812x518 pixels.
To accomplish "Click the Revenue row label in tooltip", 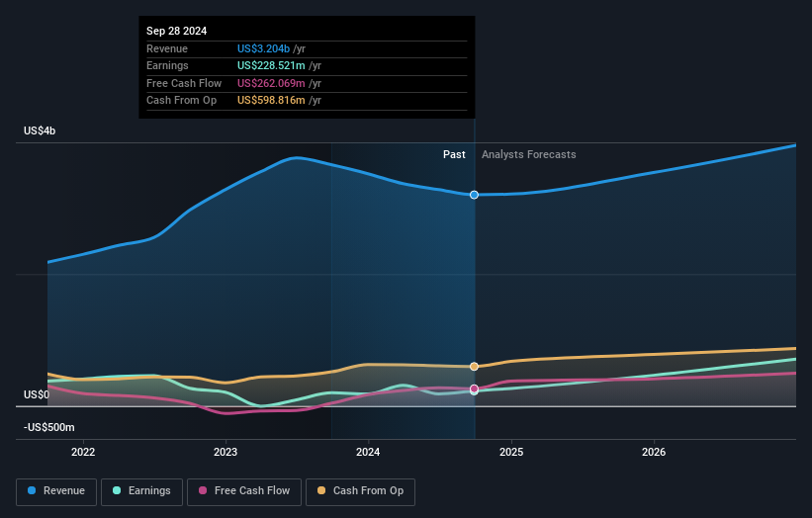I will [167, 48].
